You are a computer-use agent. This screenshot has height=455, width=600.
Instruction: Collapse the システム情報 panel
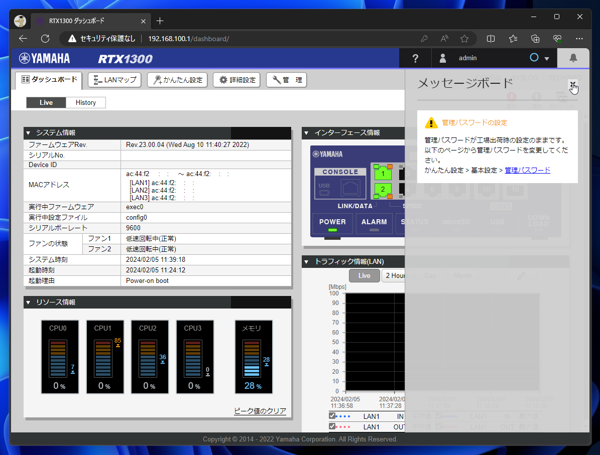[x=28, y=133]
